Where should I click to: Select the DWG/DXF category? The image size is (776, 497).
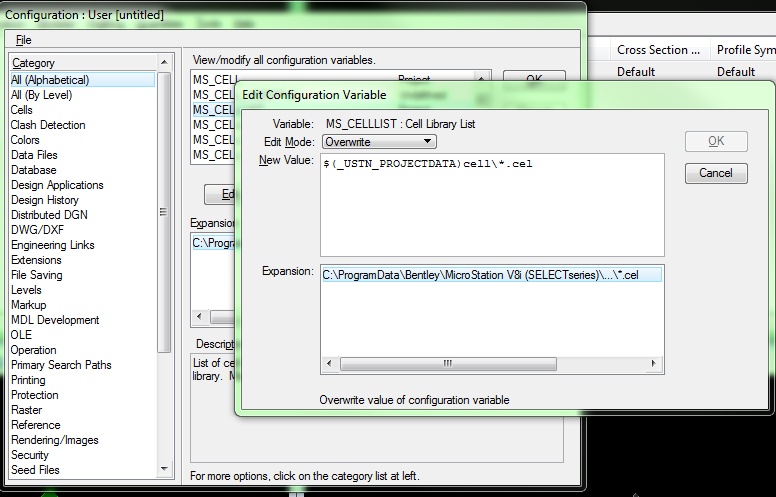[x=38, y=230]
